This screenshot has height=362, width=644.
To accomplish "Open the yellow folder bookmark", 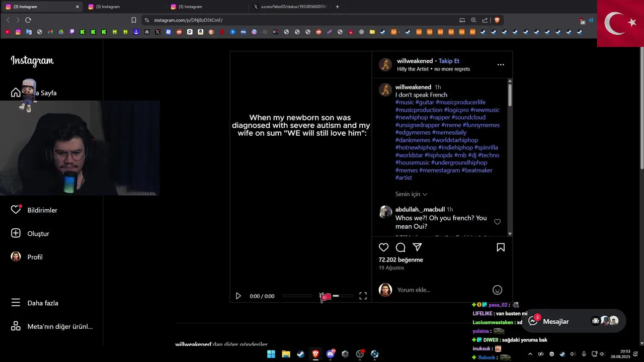I will pyautogui.click(x=372, y=32).
